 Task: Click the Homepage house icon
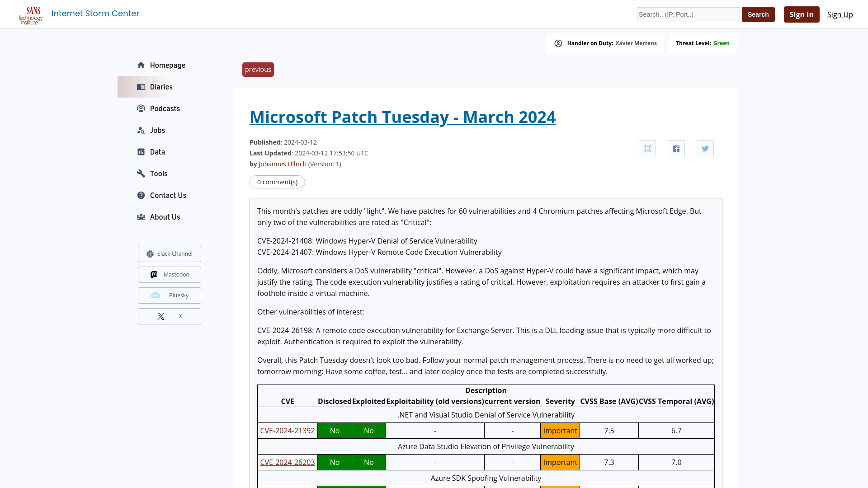141,65
